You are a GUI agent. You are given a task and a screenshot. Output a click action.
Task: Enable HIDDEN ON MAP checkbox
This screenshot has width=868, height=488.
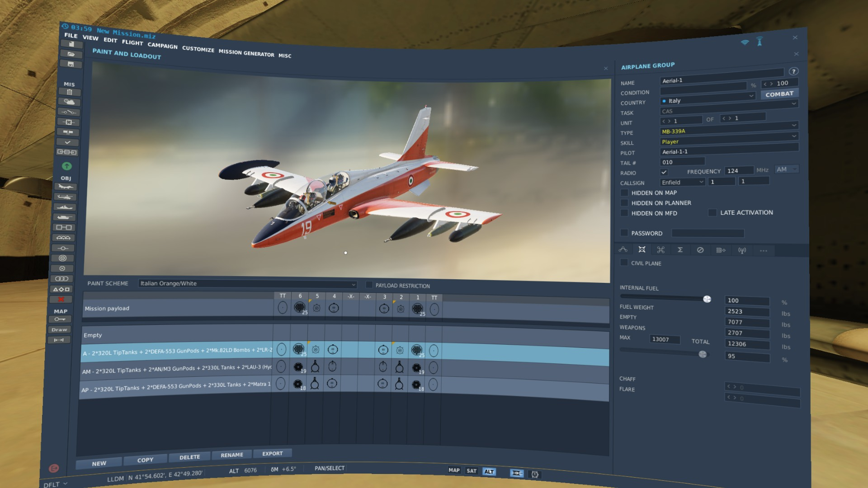click(x=624, y=193)
